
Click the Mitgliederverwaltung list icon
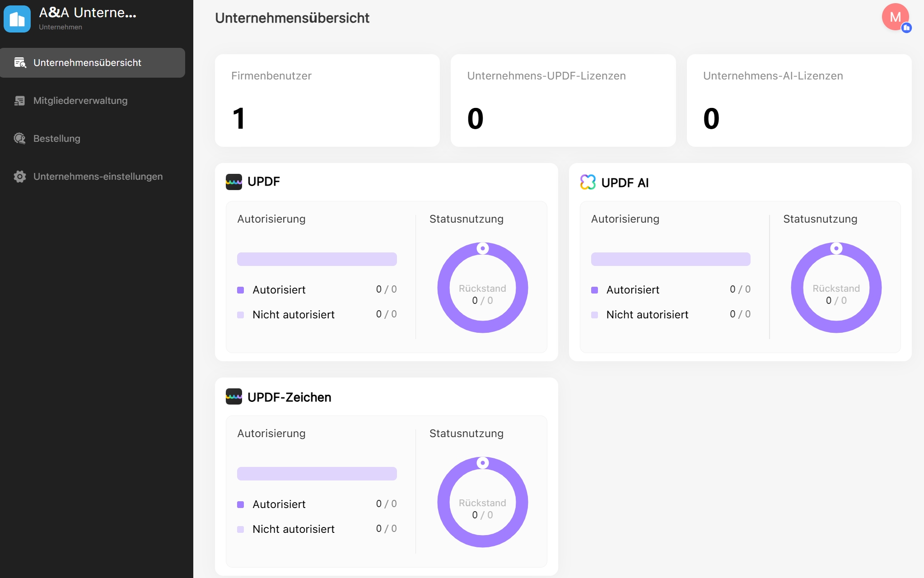(19, 101)
